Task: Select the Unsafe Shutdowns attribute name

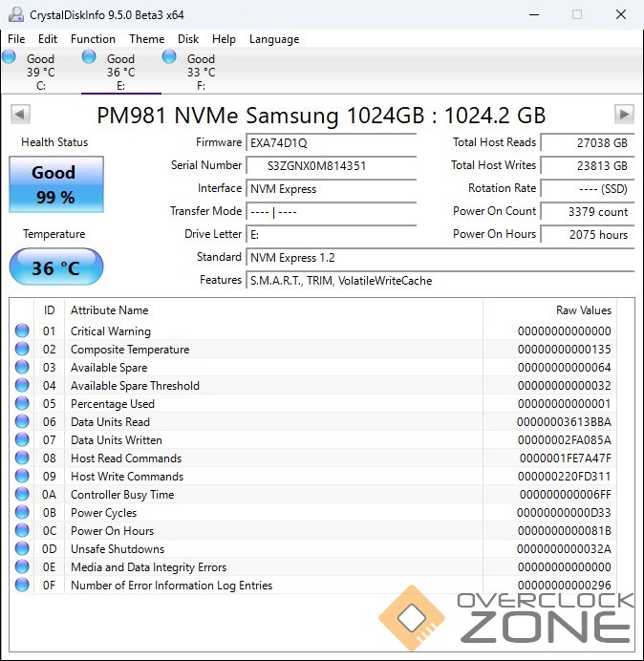Action: (118, 549)
